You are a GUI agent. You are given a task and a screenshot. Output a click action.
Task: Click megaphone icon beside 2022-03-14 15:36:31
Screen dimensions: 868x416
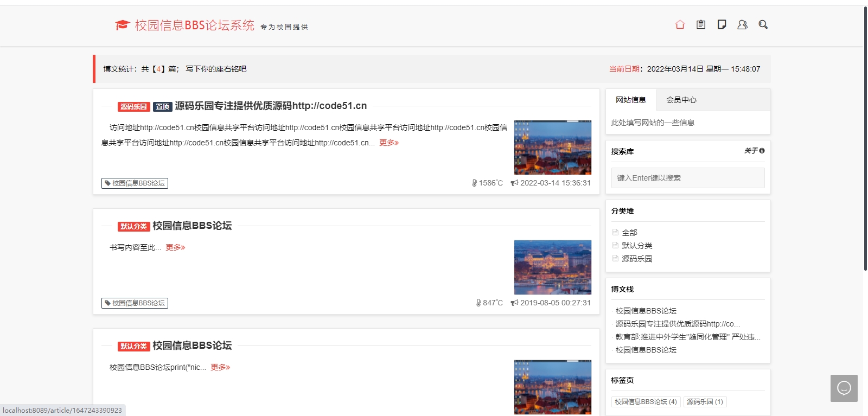coord(514,183)
